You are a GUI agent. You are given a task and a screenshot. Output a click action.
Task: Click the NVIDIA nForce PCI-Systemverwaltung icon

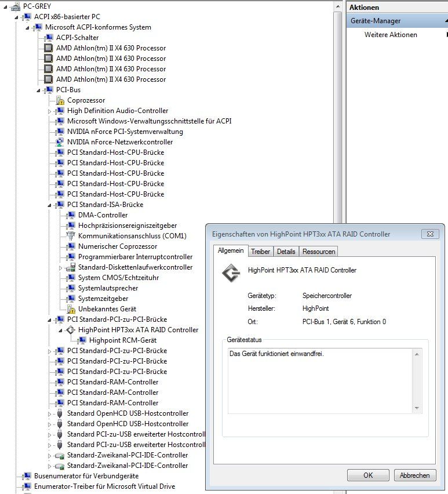tap(60, 132)
